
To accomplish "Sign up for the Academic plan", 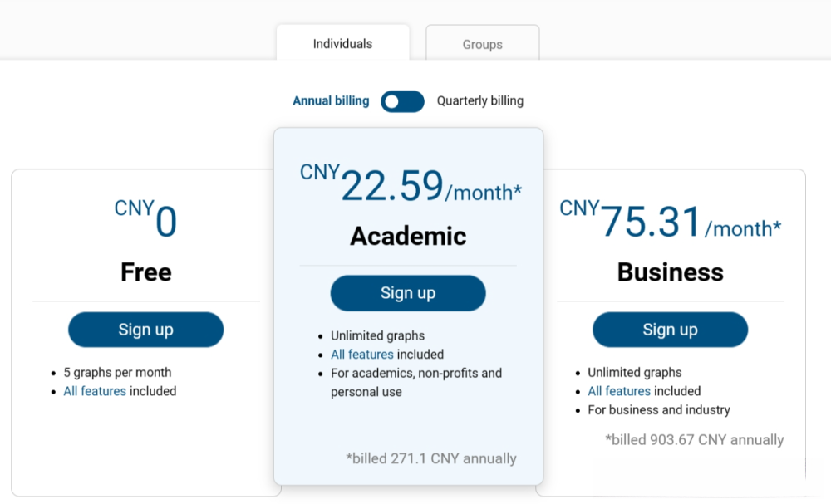I will [408, 293].
